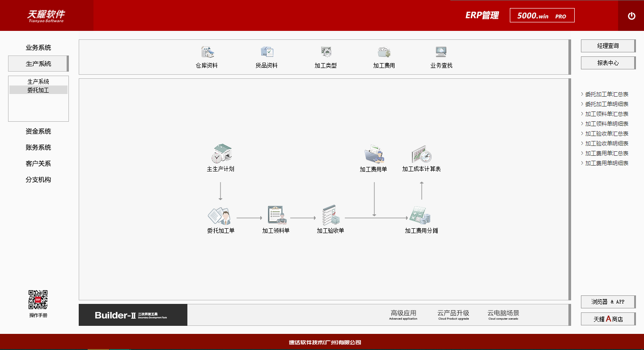
Task: Expand the 委托加工单汇总表 report entry
Action: click(x=606, y=94)
